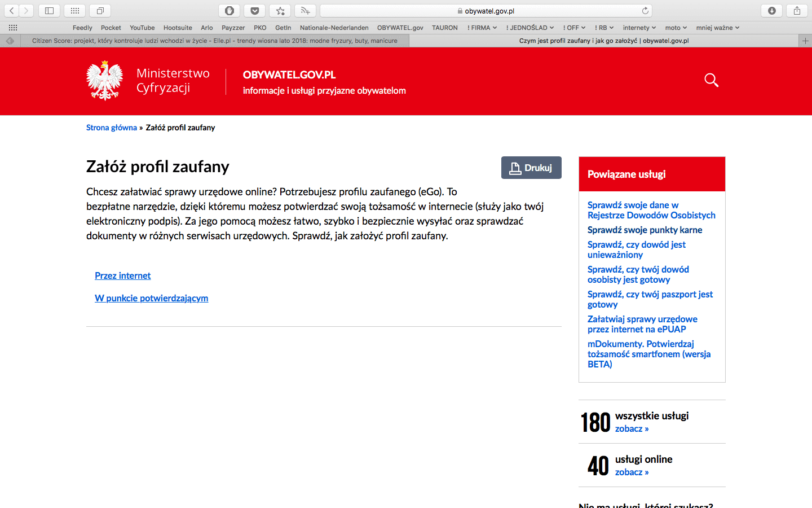Switch to the Citizen Score Elle.pl tab
This screenshot has height=508, width=812.
214,41
